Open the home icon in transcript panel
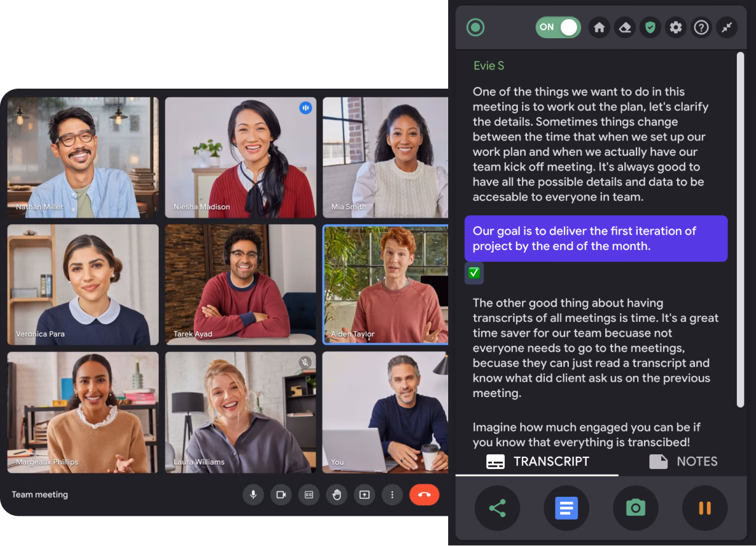Screen dimensions: 756x546 599,28
